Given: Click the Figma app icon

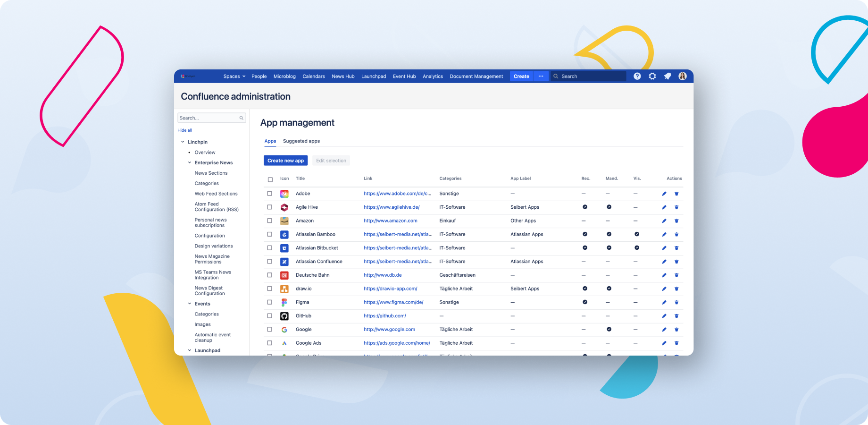Looking at the screenshot, I should pyautogui.click(x=284, y=302).
